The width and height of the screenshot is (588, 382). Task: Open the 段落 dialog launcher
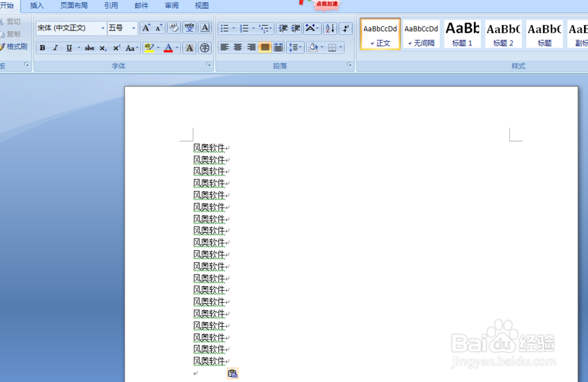(349, 65)
